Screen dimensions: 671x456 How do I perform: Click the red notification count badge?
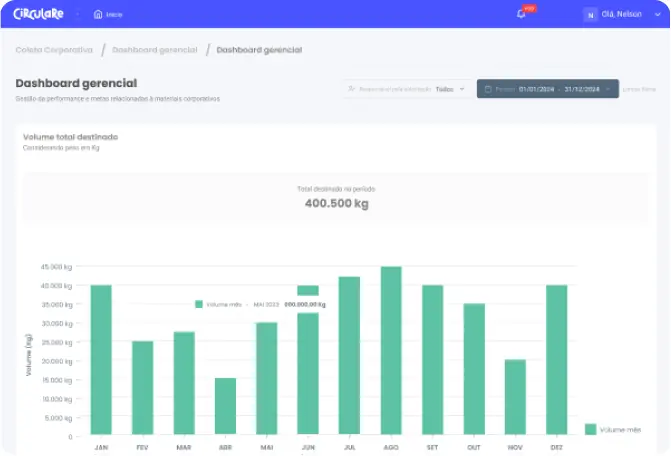pos(529,9)
